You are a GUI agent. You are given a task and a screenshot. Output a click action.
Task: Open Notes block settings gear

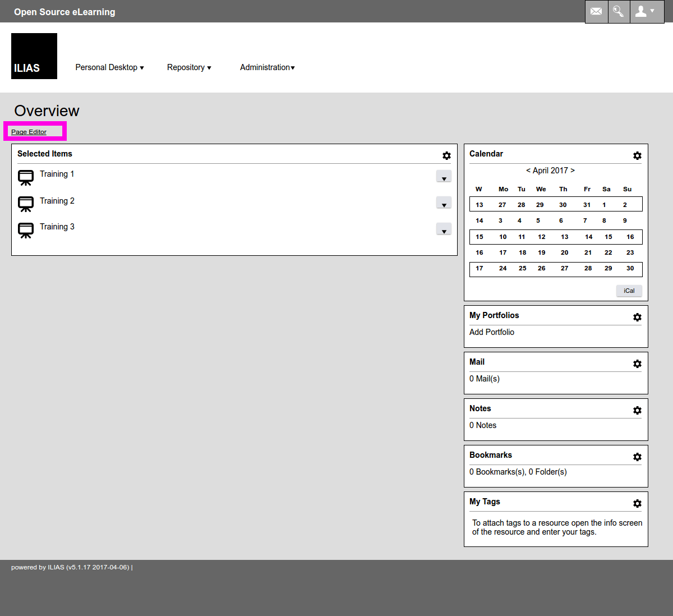click(637, 410)
